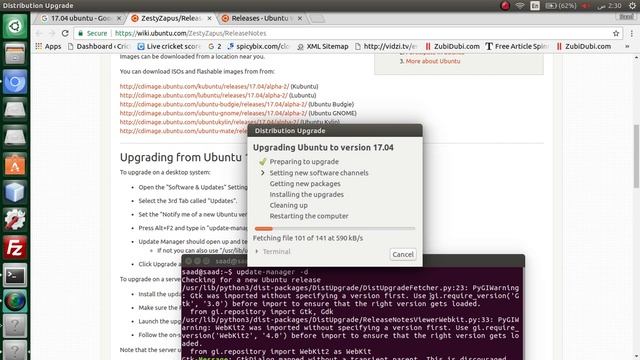Open the Live cricket score bookmark
This screenshot has height=360, width=640.
[x=169, y=46]
